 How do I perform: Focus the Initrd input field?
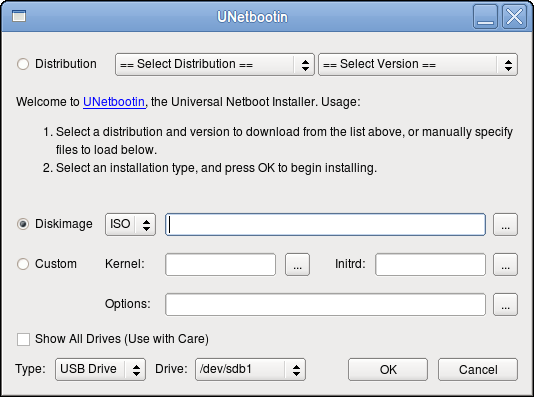[x=430, y=265]
